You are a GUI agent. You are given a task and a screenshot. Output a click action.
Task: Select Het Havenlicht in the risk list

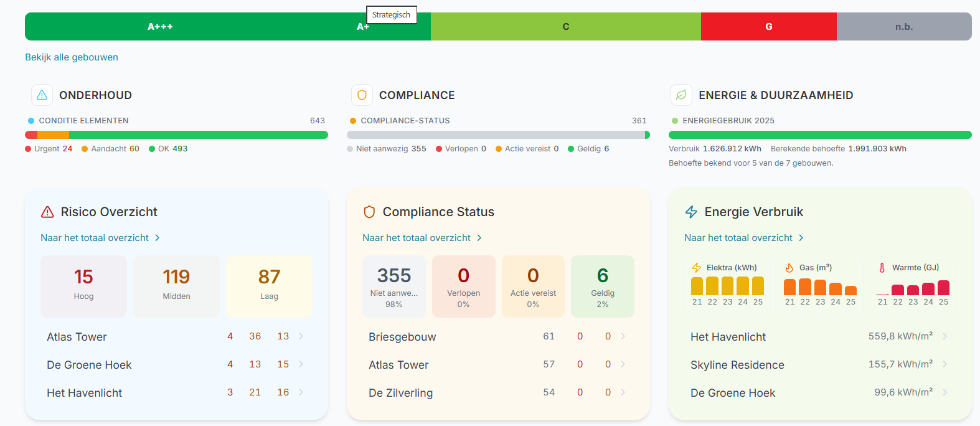click(84, 393)
